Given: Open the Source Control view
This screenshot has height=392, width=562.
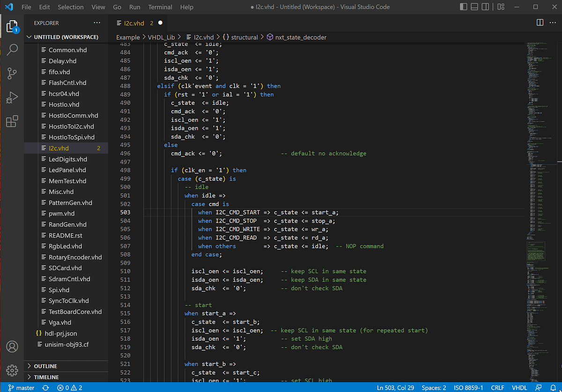Looking at the screenshot, I should [x=12, y=74].
